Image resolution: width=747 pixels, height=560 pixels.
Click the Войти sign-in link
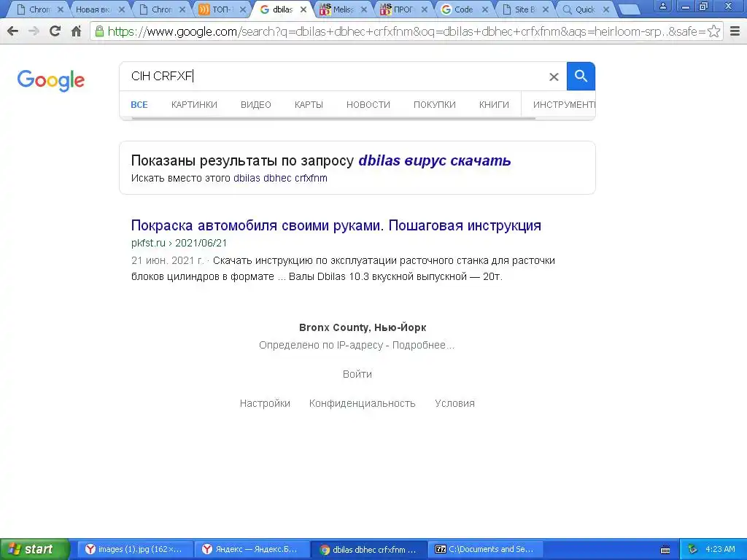357,374
